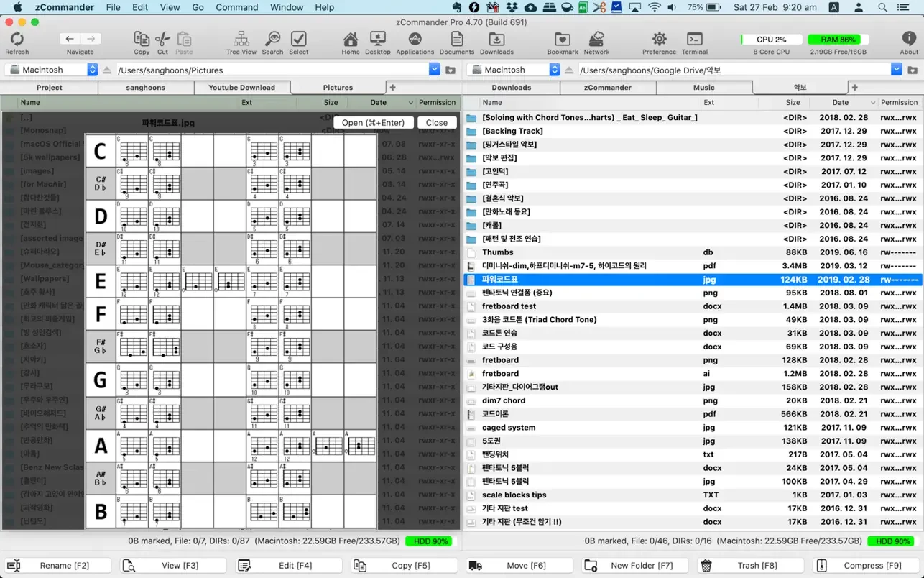Click the Open (⌘+Enter) preview button
This screenshot has height=578, width=924.
[373, 123]
